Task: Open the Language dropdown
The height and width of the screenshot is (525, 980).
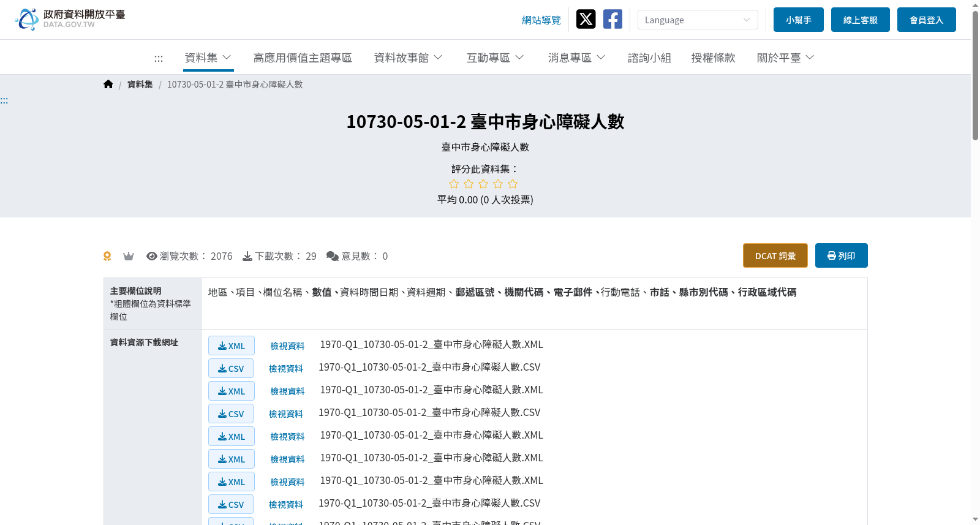Action: click(698, 20)
